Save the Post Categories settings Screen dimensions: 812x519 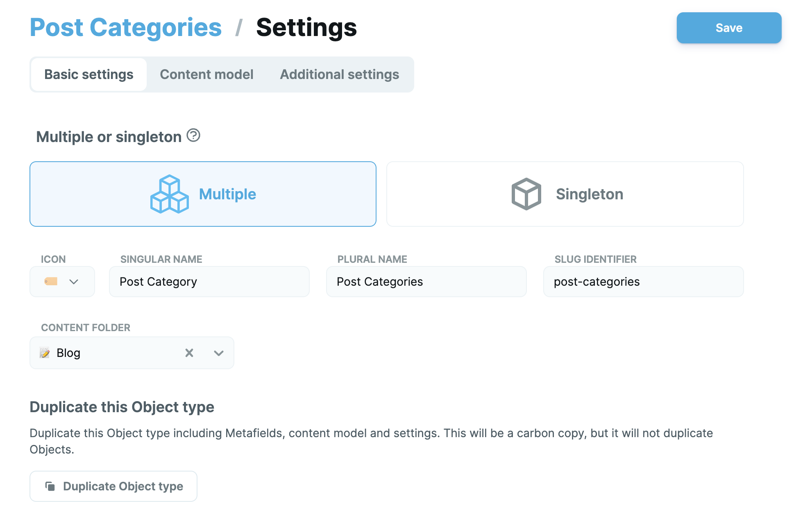(x=729, y=27)
